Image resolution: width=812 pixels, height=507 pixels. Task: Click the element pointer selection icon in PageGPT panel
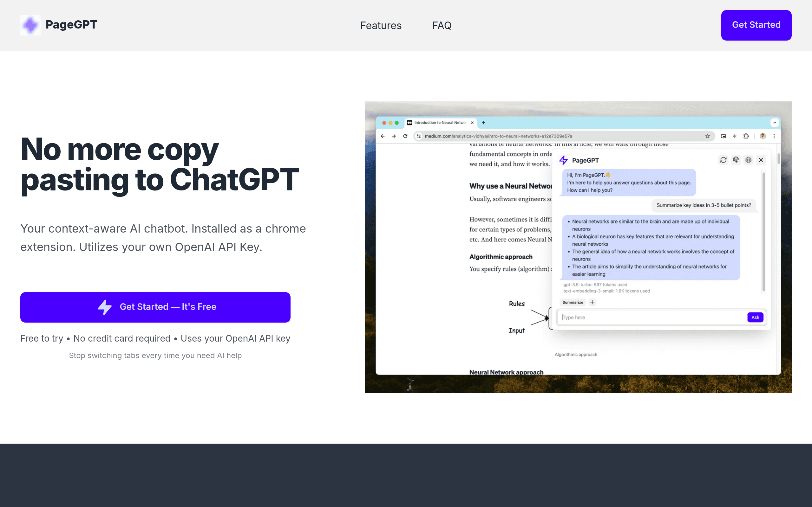point(736,160)
